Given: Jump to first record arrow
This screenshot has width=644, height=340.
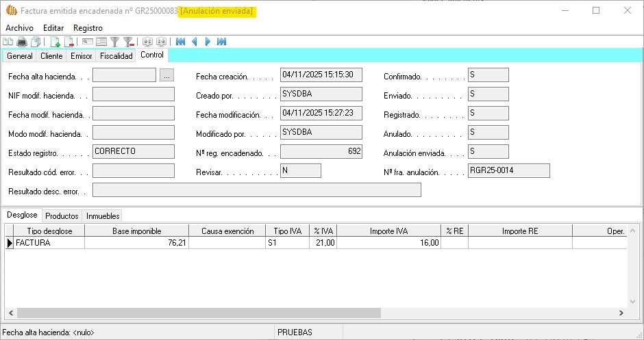Looking at the screenshot, I should [180, 42].
